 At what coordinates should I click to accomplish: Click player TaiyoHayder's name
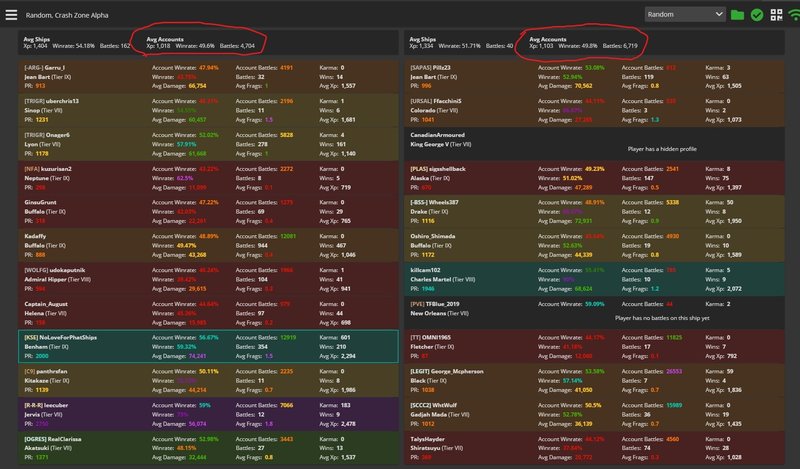[x=433, y=440]
